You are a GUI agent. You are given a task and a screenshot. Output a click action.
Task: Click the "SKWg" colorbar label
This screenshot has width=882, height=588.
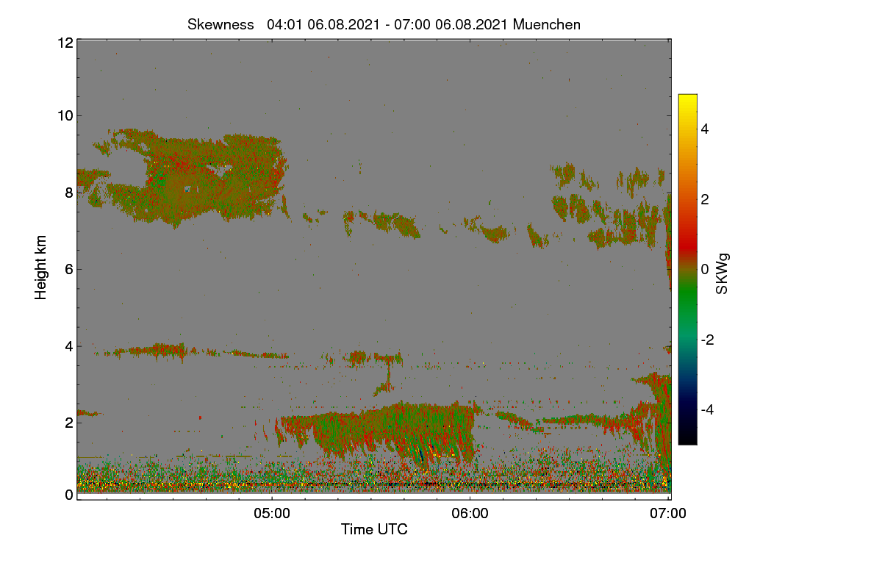pos(723,273)
